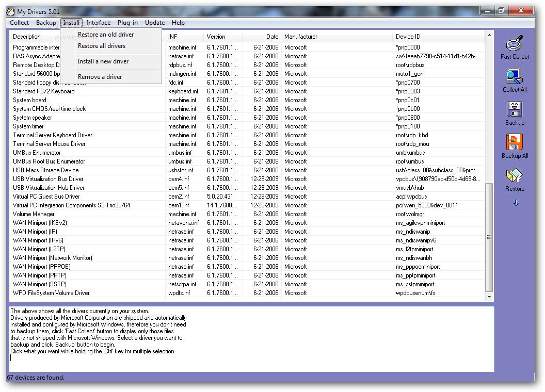The height and width of the screenshot is (392, 545).
Task: Click the usbstor.inf cell
Action: tap(181, 170)
